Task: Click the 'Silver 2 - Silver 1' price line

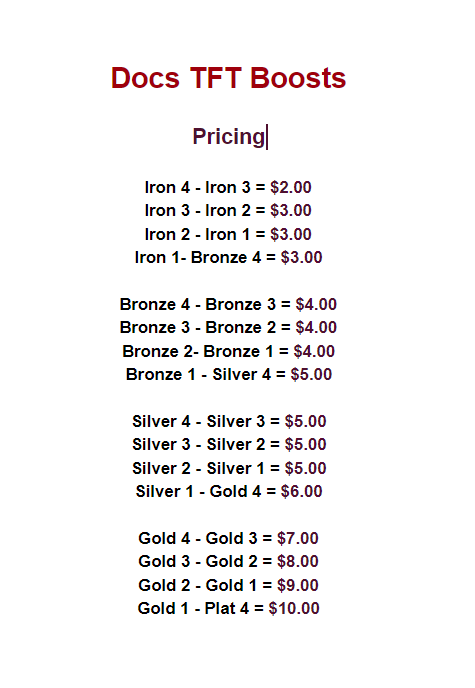Action: coord(229,469)
